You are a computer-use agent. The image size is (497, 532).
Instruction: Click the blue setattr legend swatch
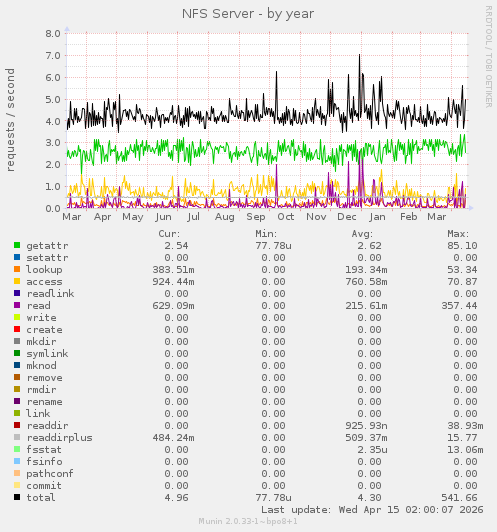(x=17, y=257)
